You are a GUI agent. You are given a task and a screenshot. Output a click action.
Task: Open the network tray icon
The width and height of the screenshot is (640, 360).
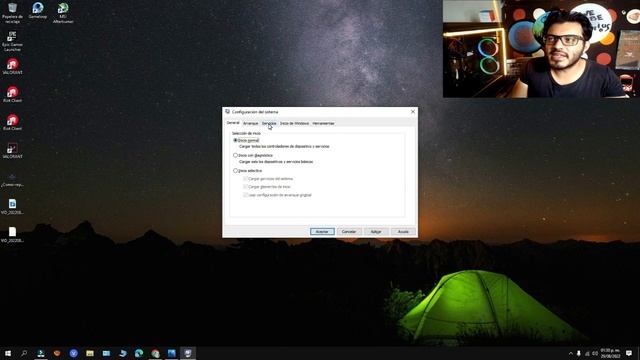tap(587, 353)
